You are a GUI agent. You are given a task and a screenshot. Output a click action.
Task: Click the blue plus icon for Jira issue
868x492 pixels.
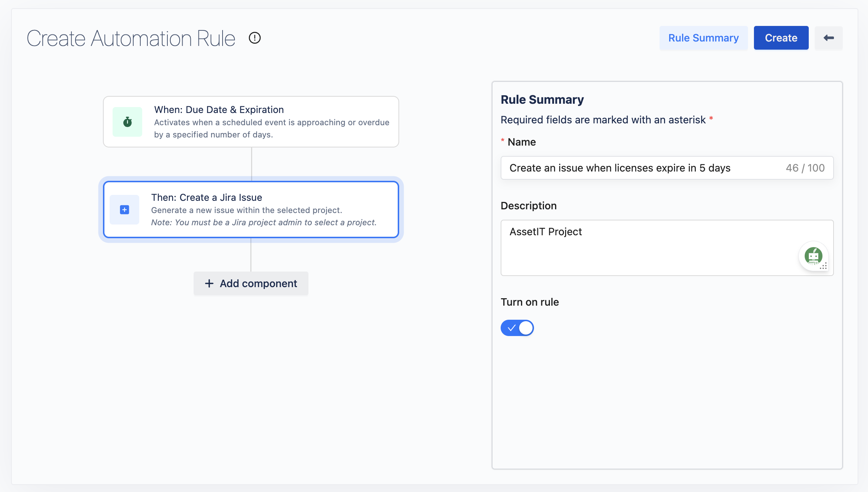click(x=124, y=210)
